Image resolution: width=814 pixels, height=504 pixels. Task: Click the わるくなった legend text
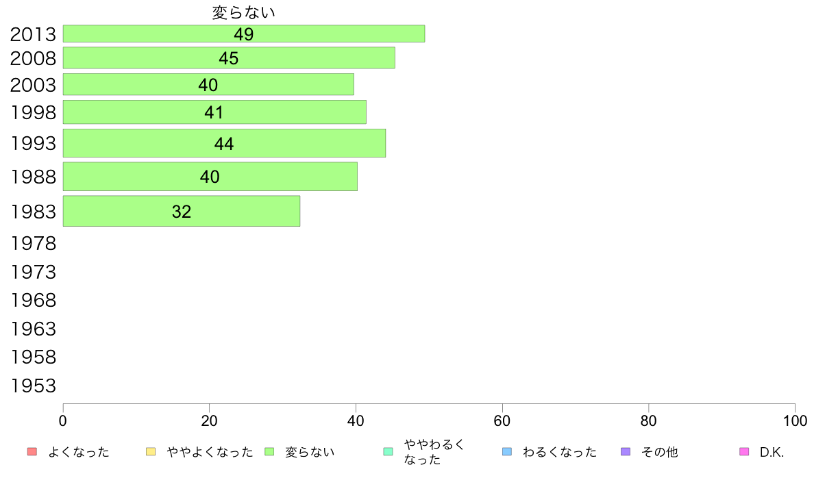click(560, 452)
